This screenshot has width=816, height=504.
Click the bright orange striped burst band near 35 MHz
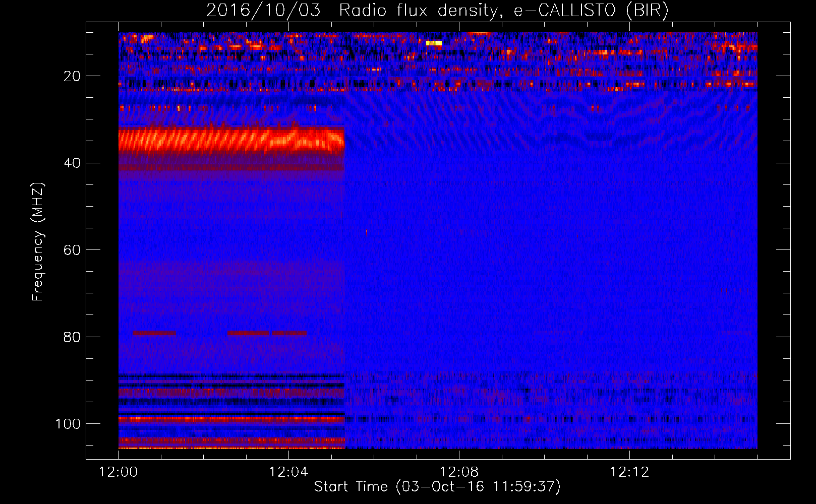point(231,141)
